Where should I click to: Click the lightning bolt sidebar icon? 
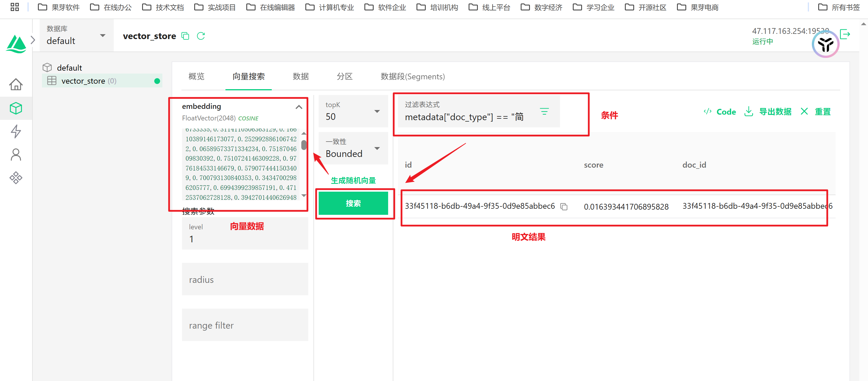16,131
